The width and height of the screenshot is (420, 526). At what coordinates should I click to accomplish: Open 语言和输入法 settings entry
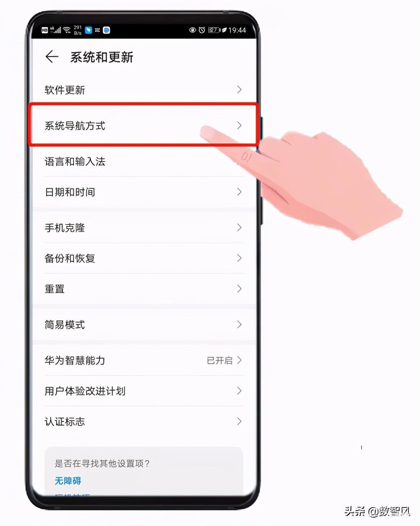click(144, 161)
